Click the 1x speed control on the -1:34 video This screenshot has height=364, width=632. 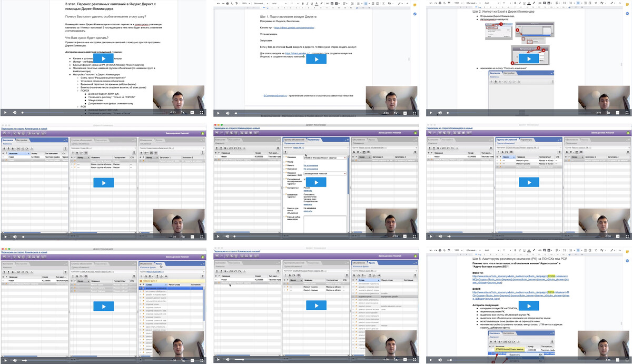click(183, 237)
